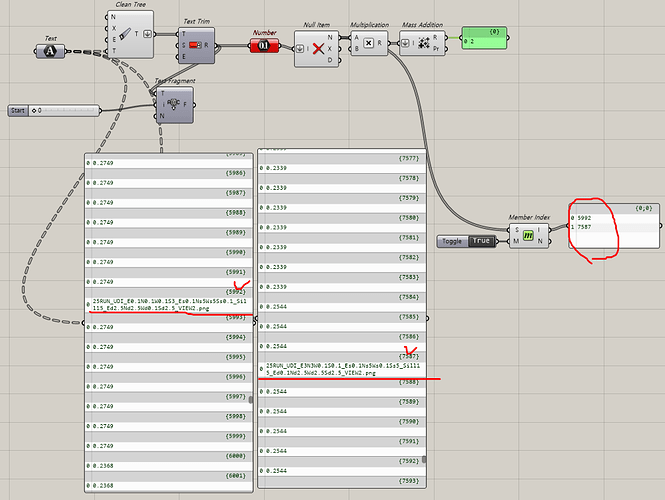The height and width of the screenshot is (500, 665).
Task: Click the Start slider label
Action: click(18, 111)
